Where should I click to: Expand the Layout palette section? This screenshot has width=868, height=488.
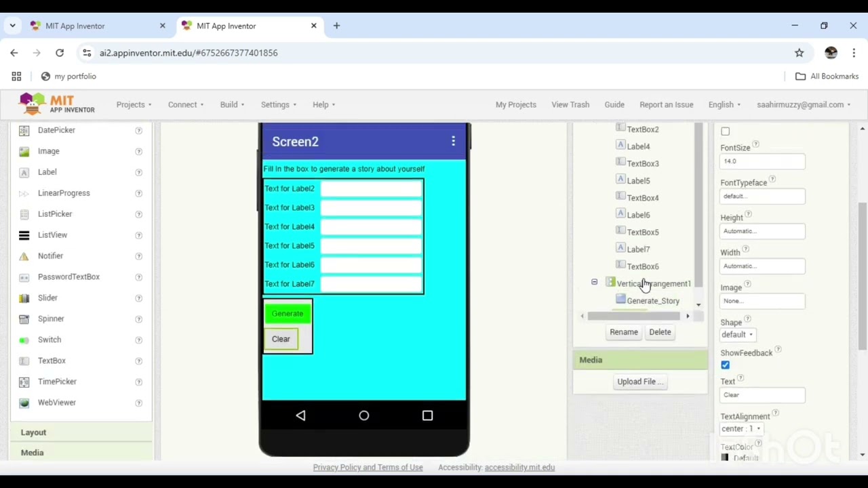coord(81,432)
